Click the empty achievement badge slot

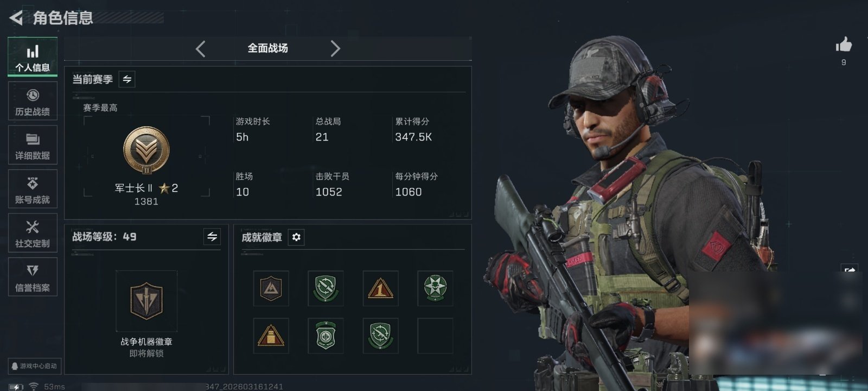435,336
